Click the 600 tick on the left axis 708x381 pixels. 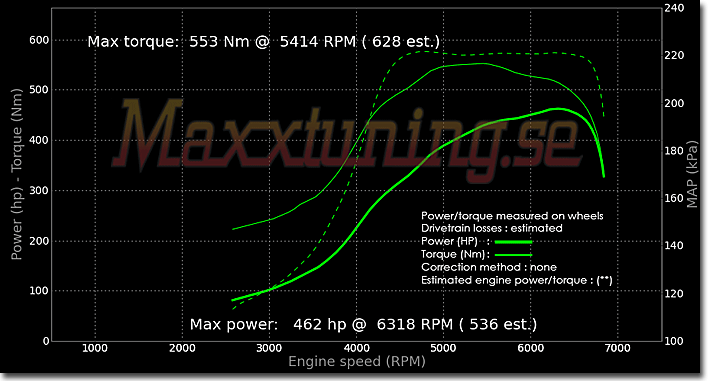[x=39, y=40]
